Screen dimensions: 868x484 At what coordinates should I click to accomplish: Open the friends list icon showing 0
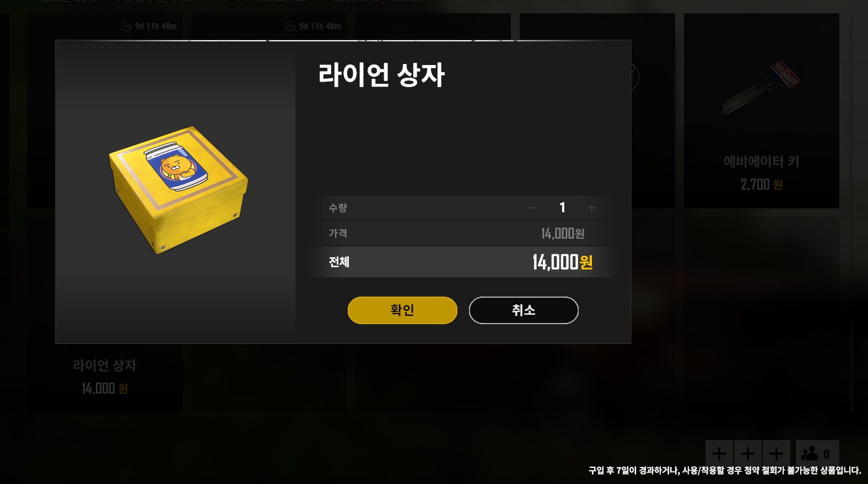(x=817, y=454)
